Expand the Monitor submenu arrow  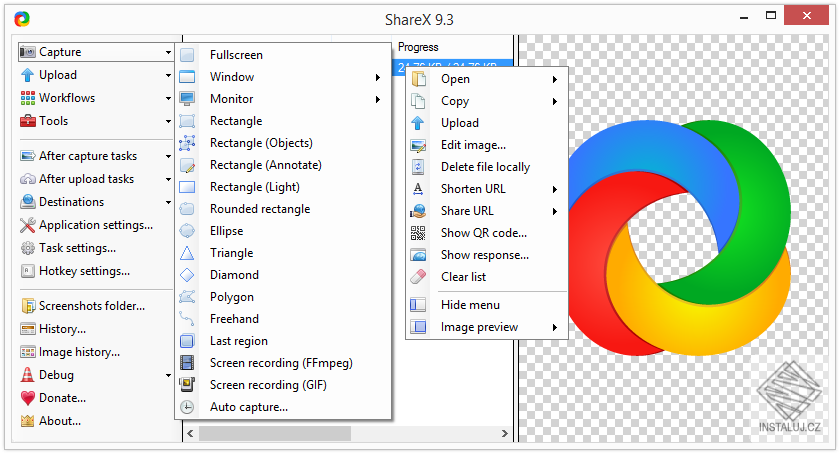[x=378, y=99]
